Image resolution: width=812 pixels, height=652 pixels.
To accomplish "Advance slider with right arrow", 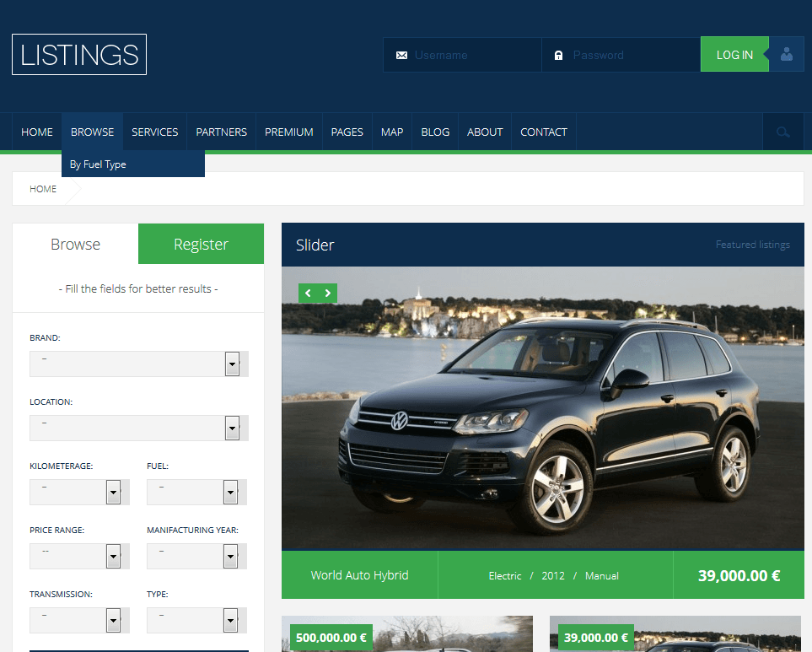I will pos(328,294).
